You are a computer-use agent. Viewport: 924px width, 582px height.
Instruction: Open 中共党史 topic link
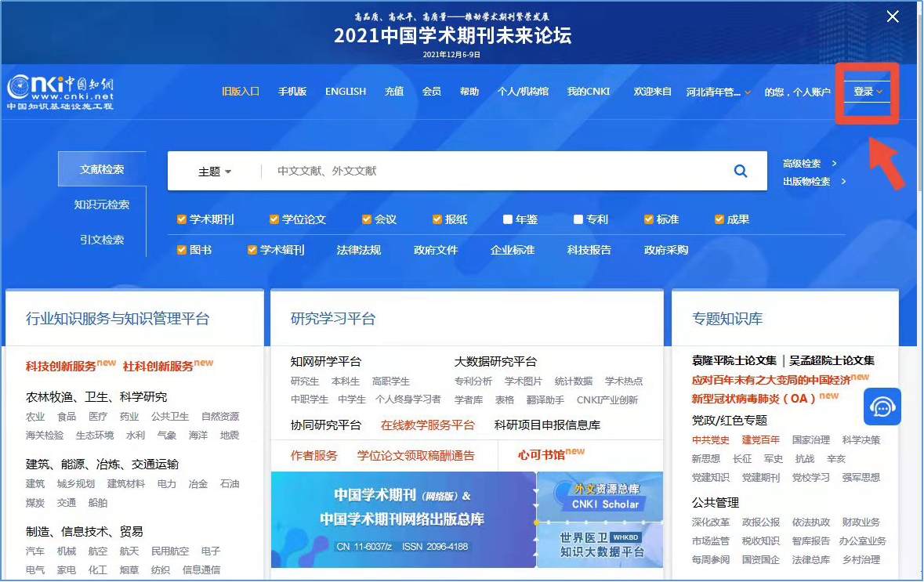[710, 440]
